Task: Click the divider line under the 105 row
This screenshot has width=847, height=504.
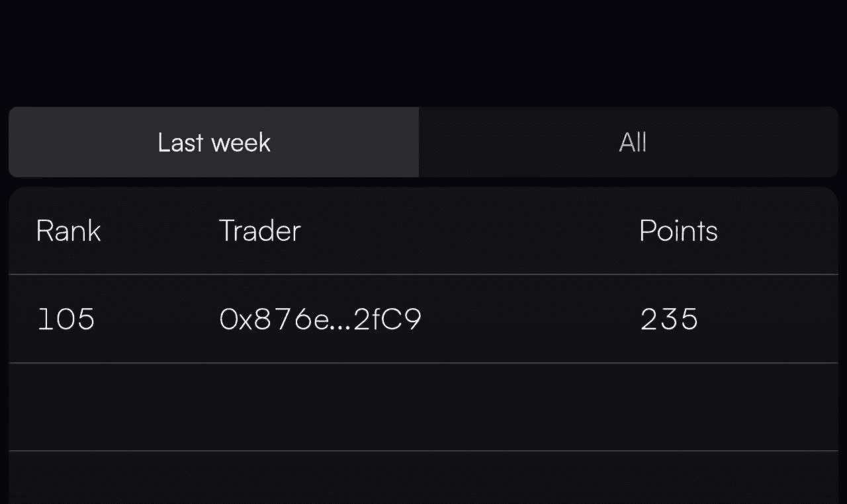Action: tap(423, 362)
